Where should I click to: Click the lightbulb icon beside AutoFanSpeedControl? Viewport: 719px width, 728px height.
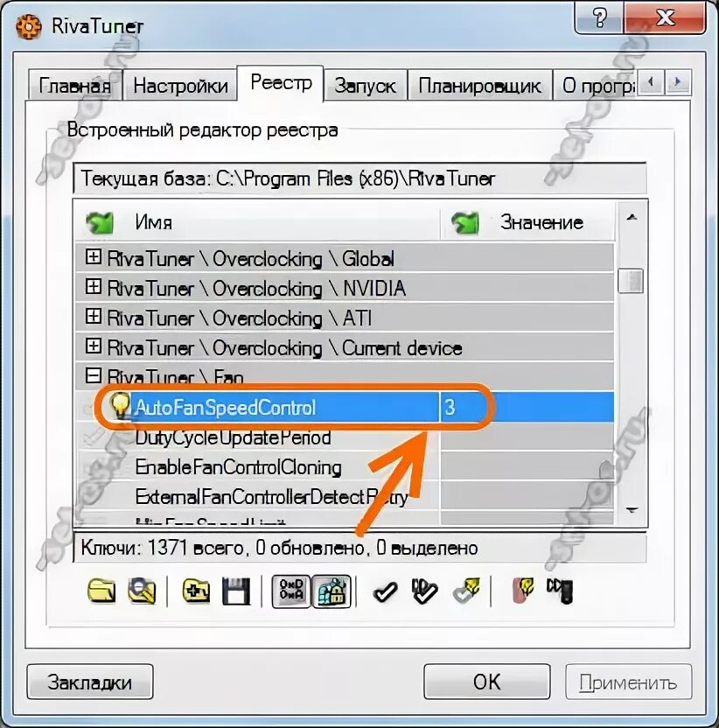(x=120, y=405)
